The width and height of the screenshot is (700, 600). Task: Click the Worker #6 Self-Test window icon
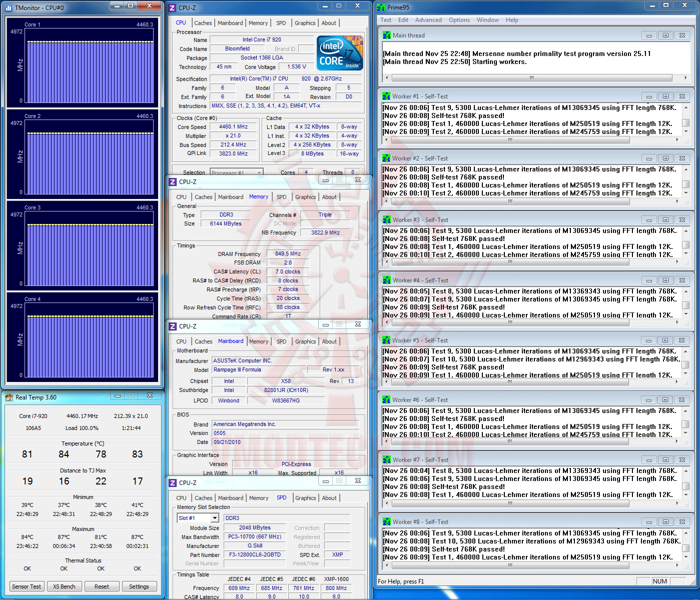coord(386,400)
